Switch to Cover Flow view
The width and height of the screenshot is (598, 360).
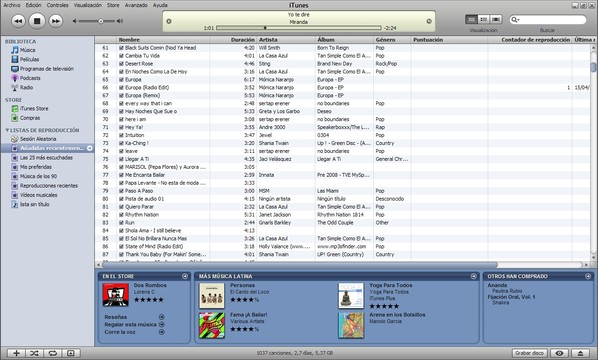tap(496, 19)
